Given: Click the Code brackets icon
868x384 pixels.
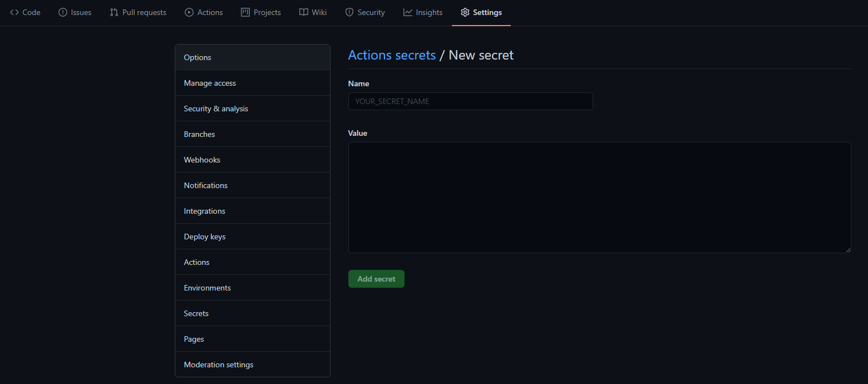Looking at the screenshot, I should (14, 12).
